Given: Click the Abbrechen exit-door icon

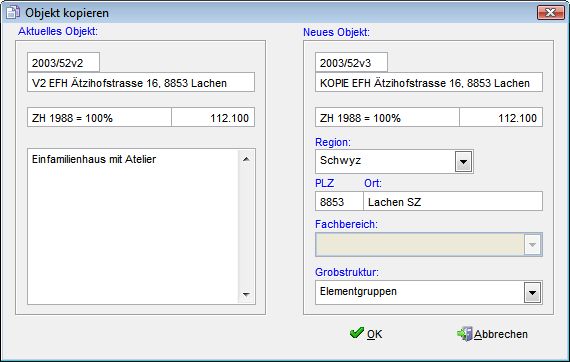Looking at the screenshot, I should coord(464,334).
